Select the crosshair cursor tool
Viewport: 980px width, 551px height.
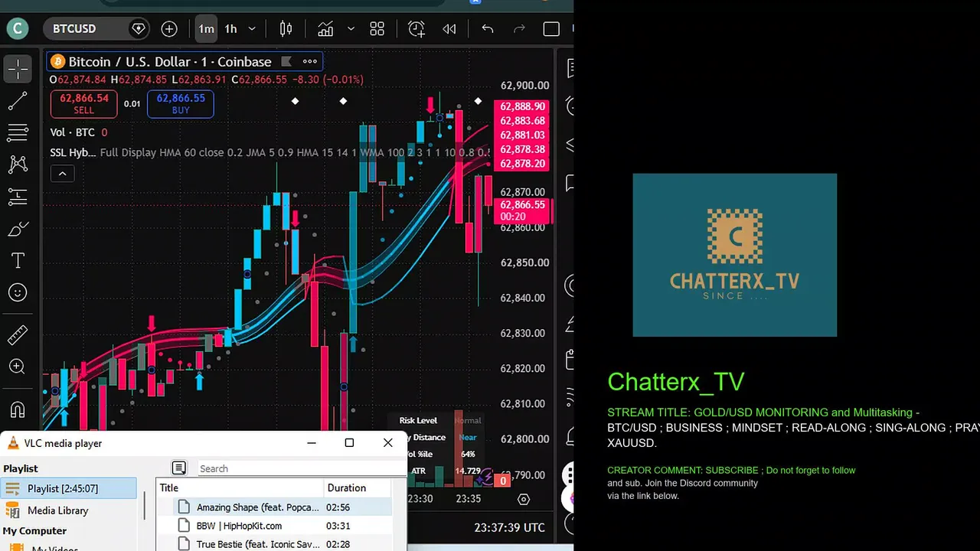[18, 68]
